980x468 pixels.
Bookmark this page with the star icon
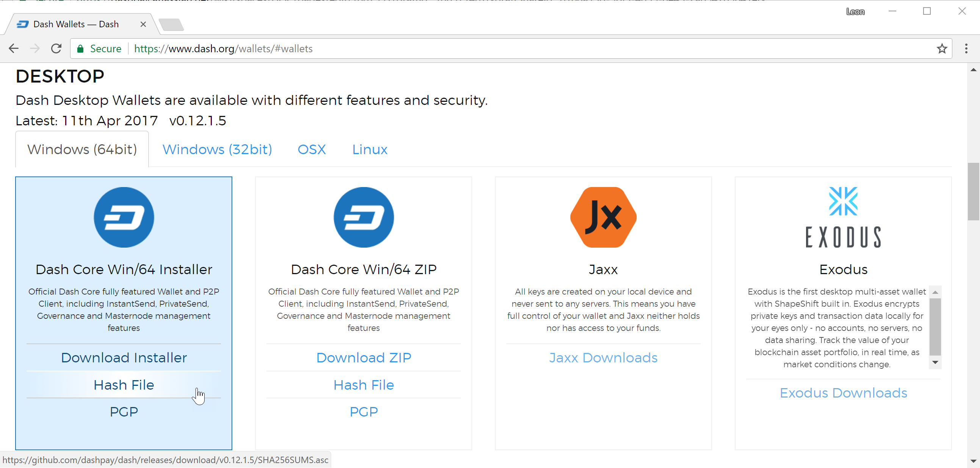pyautogui.click(x=942, y=49)
